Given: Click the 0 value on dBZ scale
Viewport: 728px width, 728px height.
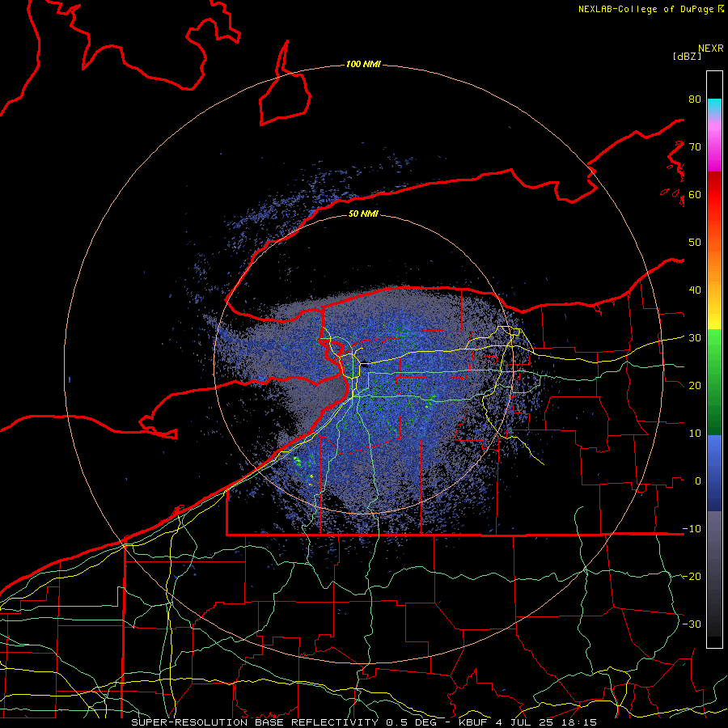Looking at the screenshot, I should click(698, 481).
